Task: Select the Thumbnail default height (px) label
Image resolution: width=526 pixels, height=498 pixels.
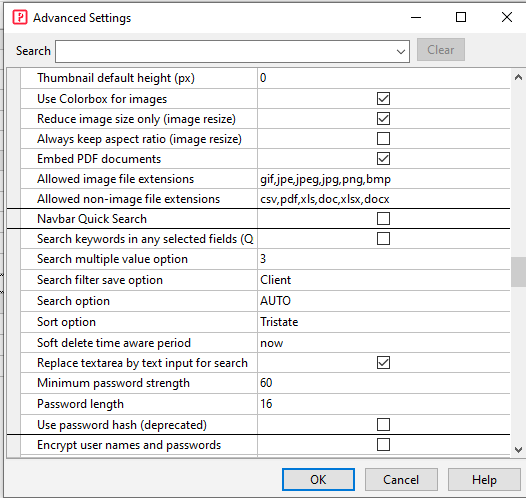Action: point(116,78)
